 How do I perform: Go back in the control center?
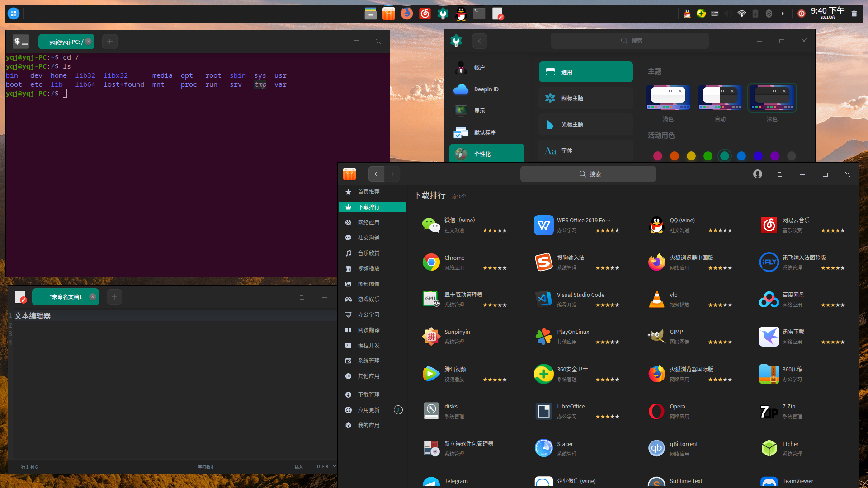480,41
